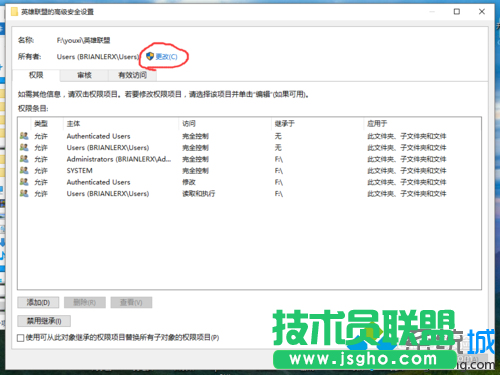The height and width of the screenshot is (375, 500).
Task: Click the owner text Users (BRIANLERX\Users)
Action: click(x=98, y=57)
